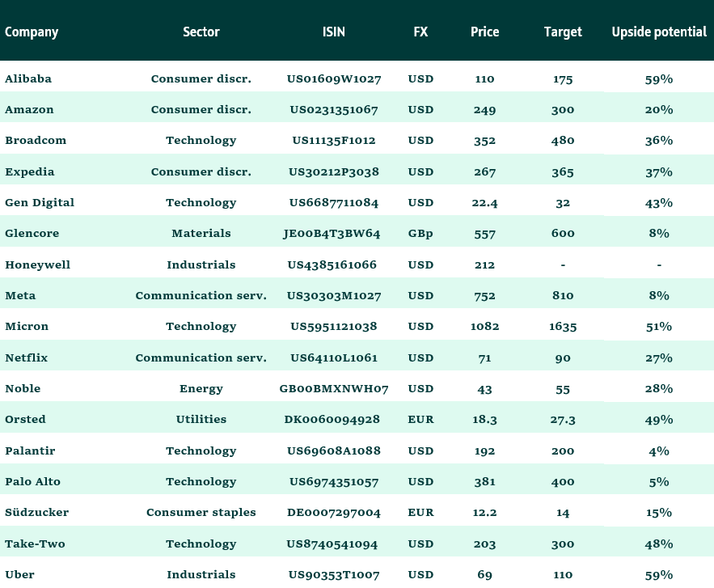Click the Utilities sector cell

coord(201,419)
